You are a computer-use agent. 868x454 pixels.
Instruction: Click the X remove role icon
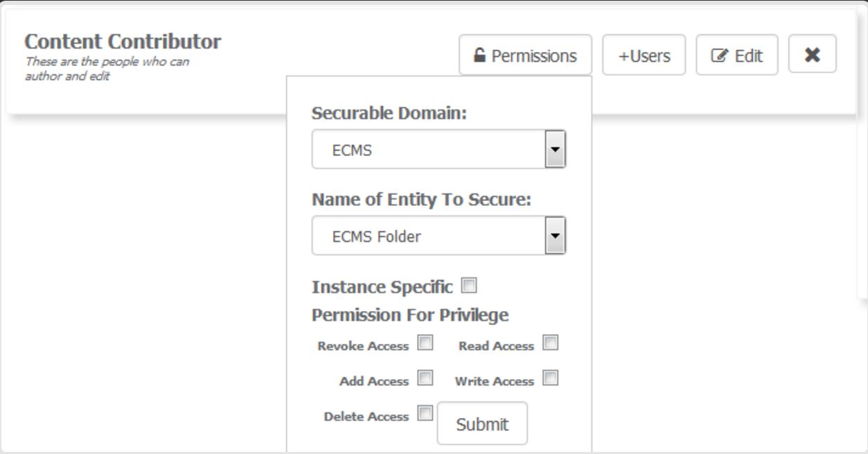pos(813,55)
